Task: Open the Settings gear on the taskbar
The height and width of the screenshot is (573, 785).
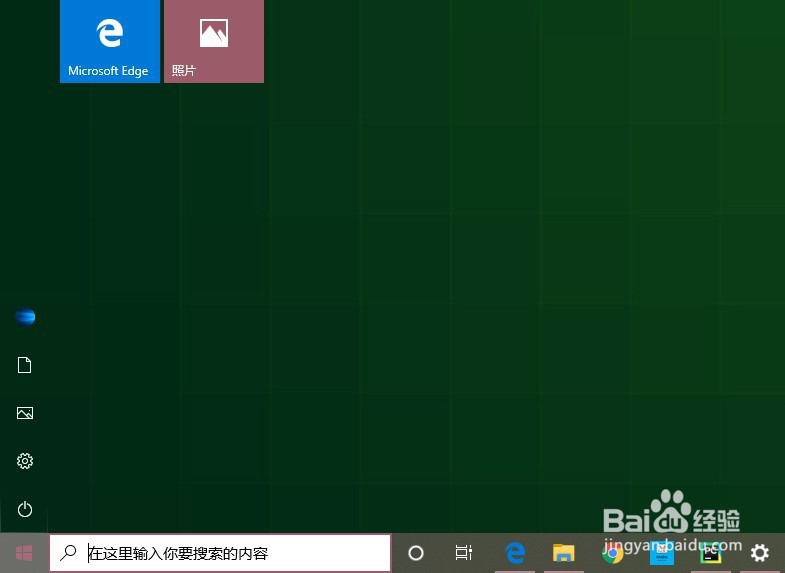Action: click(759, 553)
